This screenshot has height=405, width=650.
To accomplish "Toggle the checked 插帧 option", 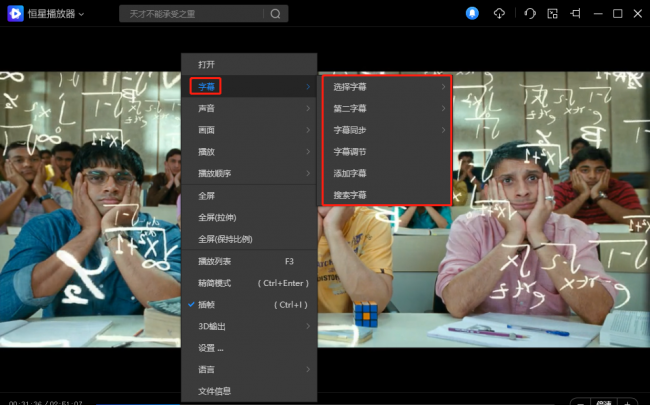I will [249, 305].
